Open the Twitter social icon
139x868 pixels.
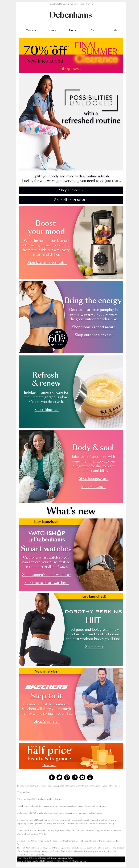pyautogui.click(x=59, y=777)
